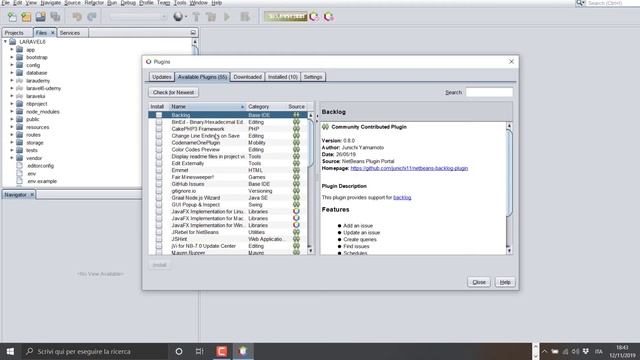Tick the install checkbox for JSHint

coord(159,239)
